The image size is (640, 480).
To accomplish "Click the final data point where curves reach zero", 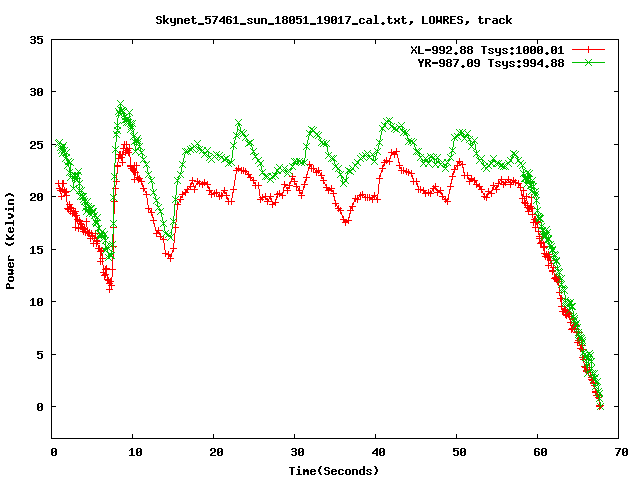I will coord(600,406).
